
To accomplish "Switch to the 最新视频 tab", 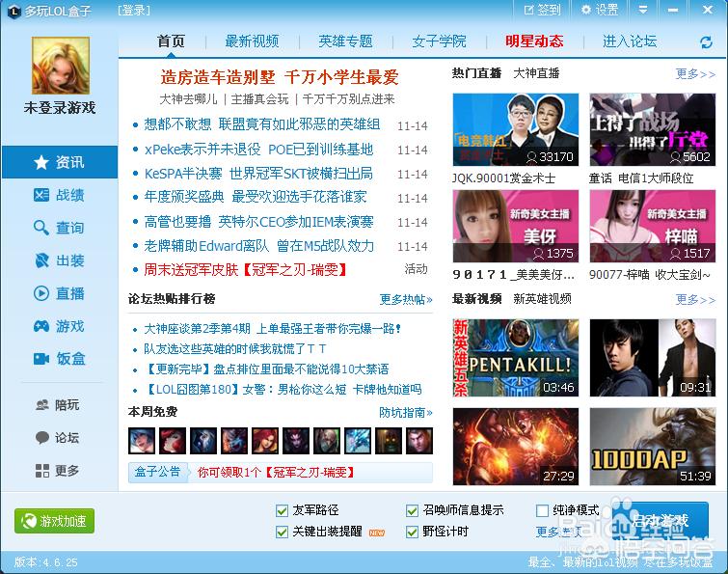I will tap(252, 41).
